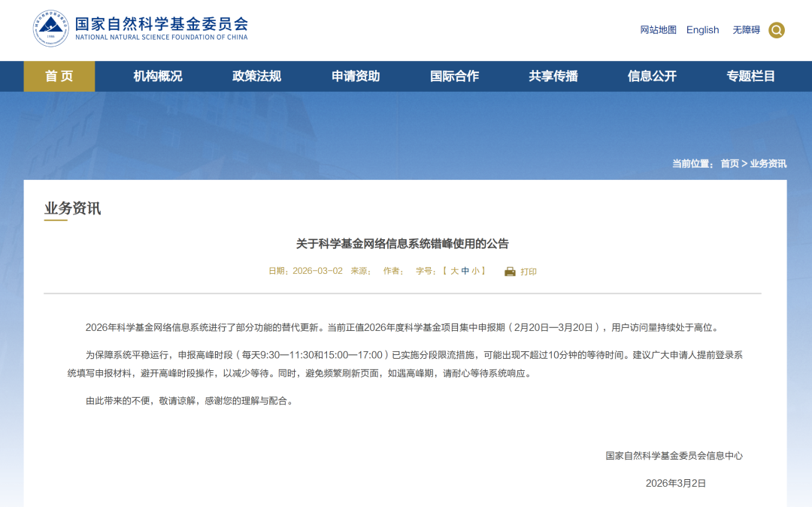Open the 网站地图 sitemap link
Viewport: 812px width, 507px height.
[x=657, y=30]
